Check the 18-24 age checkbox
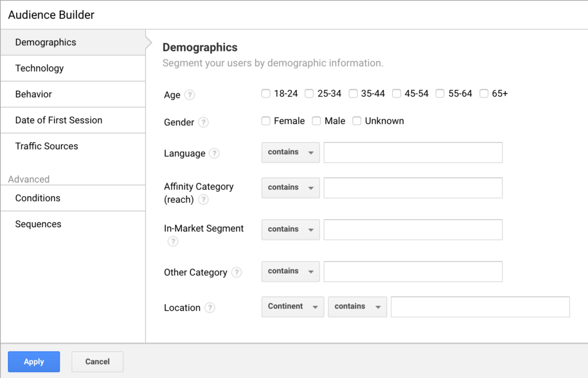 pos(266,93)
